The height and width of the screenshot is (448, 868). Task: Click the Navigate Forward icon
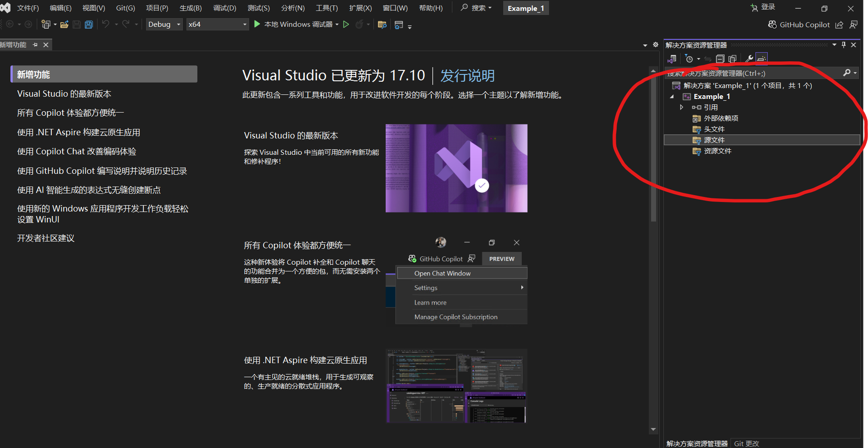28,25
